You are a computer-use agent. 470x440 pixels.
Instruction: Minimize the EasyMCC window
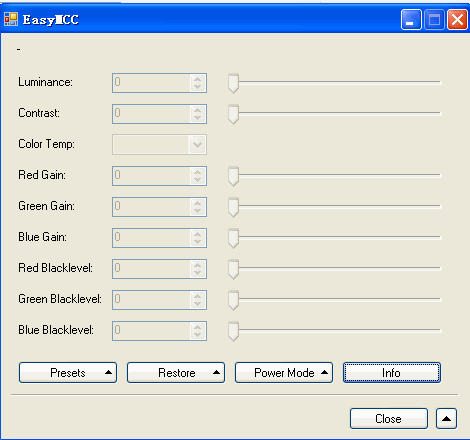[x=411, y=20]
